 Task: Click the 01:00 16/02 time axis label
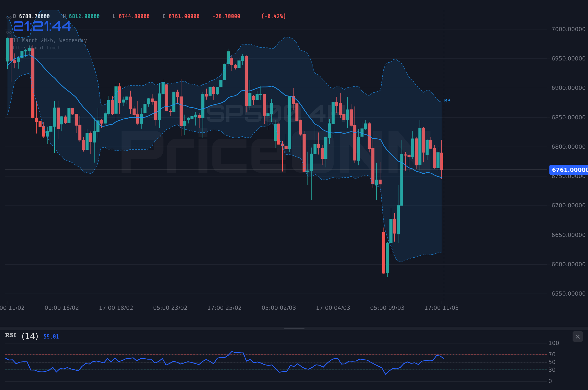62,308
